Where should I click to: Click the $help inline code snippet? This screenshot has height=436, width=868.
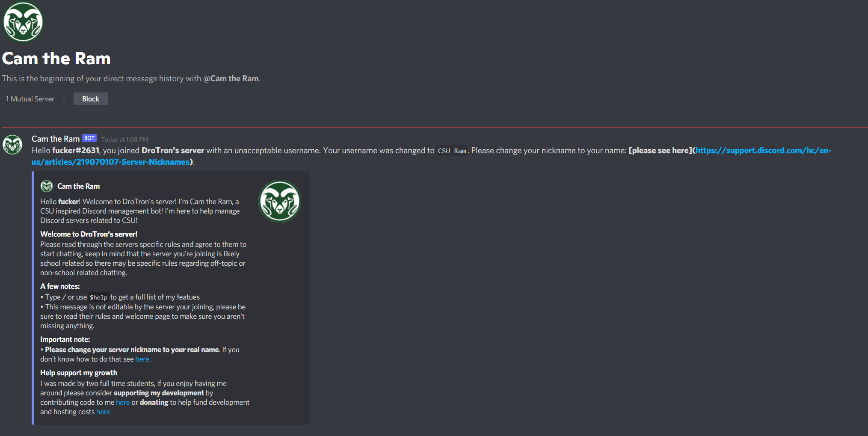tap(98, 297)
